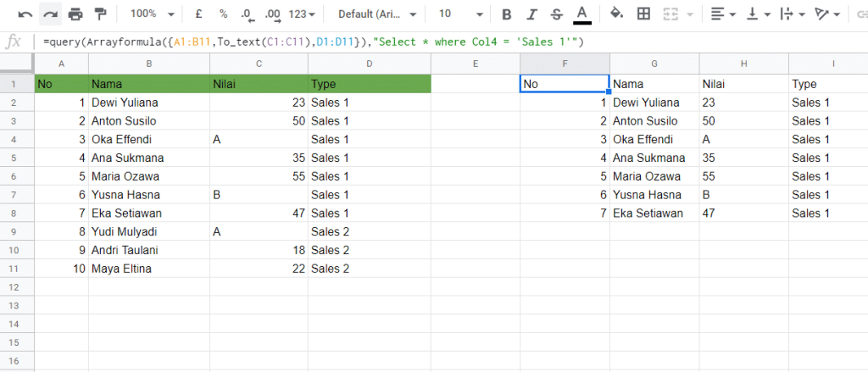Image resolution: width=868 pixels, height=372 pixels.
Task: Click the select-all corner box
Action: point(17,63)
